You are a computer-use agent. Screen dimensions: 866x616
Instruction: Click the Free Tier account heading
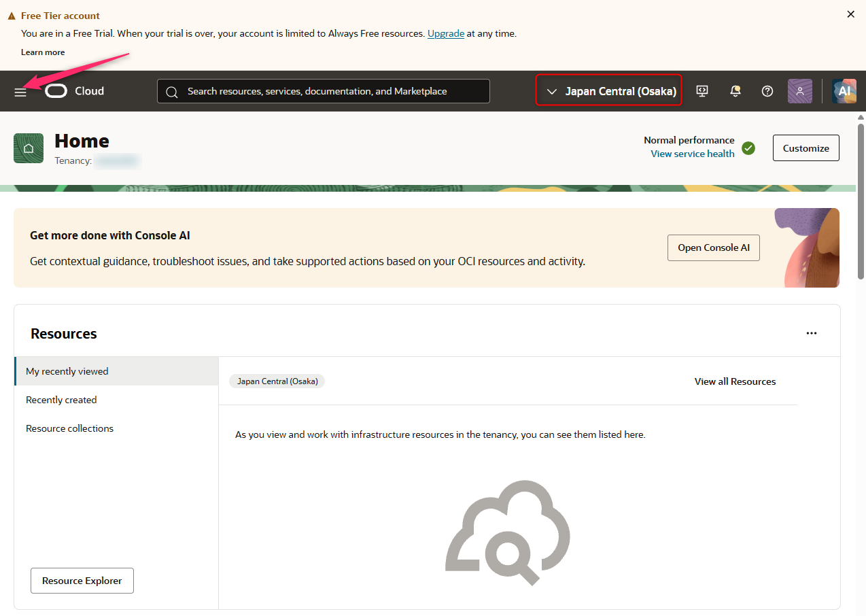60,16
